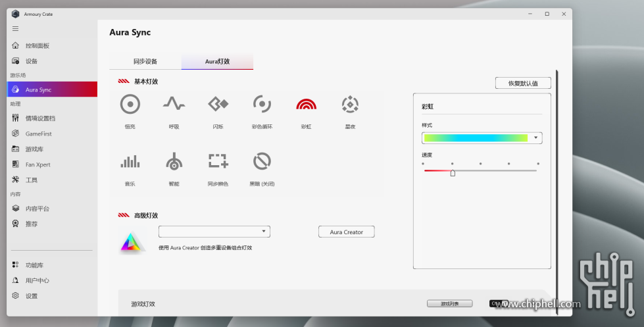Select the 同步辨色 adaptive color effect icon
Viewport: 644px width, 327px height.
[x=218, y=161]
